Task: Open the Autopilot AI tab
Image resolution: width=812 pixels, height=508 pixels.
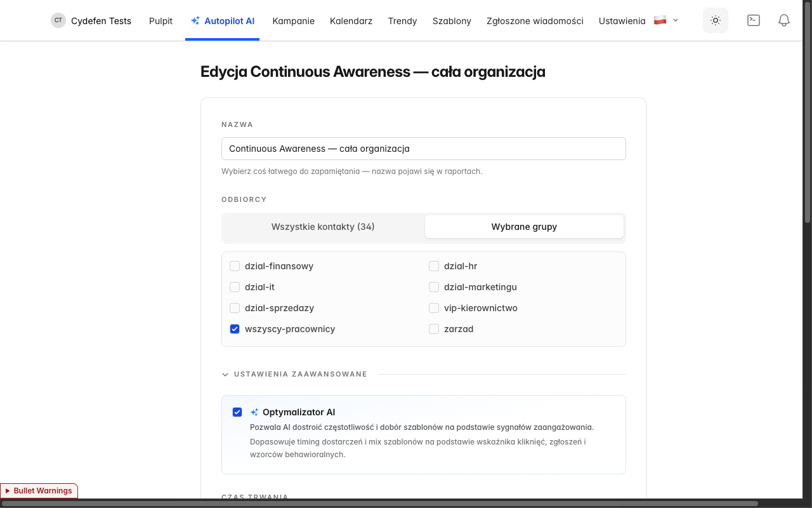Action: point(223,21)
